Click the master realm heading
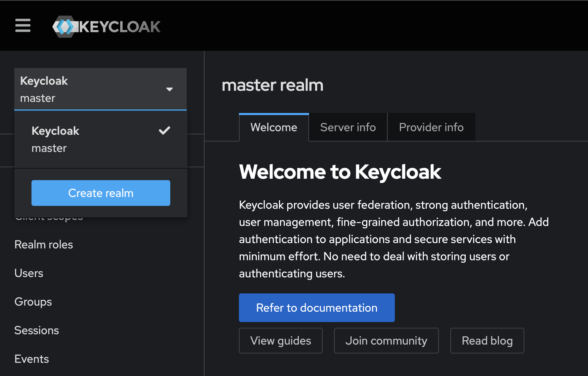Viewport: 588px width, 376px height. [x=273, y=85]
